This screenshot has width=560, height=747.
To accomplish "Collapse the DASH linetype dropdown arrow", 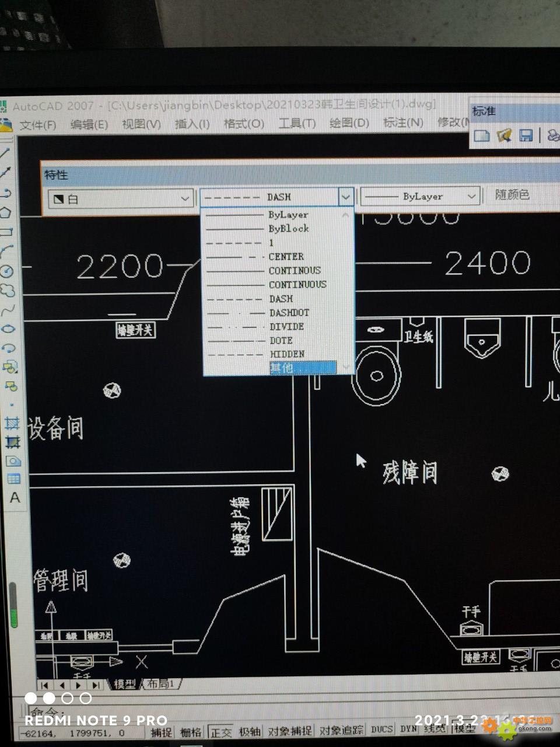I will tap(345, 197).
